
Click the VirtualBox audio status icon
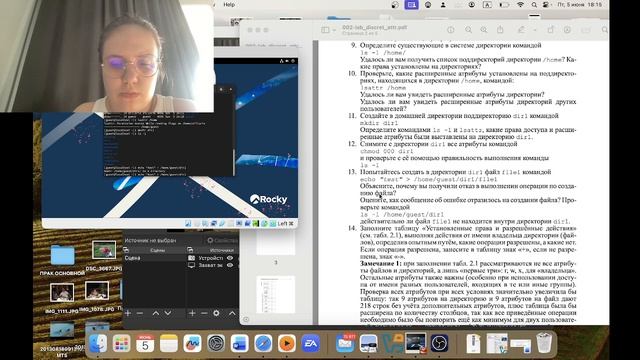205,224
